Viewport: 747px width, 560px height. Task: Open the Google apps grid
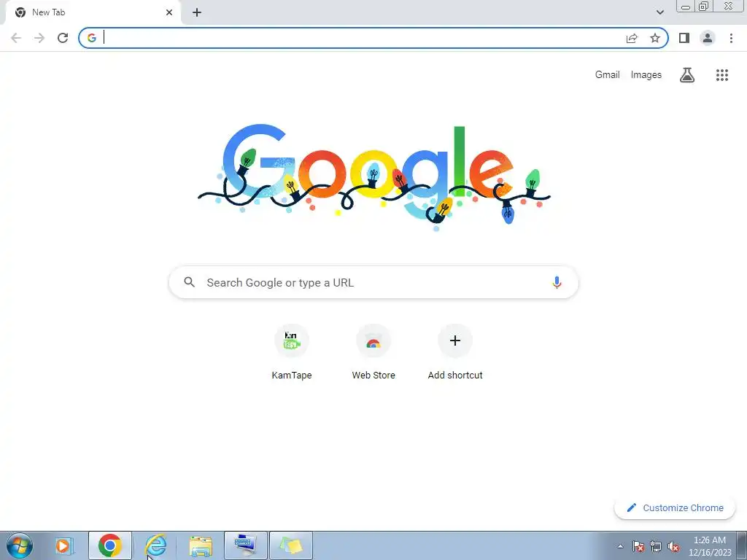pyautogui.click(x=722, y=75)
